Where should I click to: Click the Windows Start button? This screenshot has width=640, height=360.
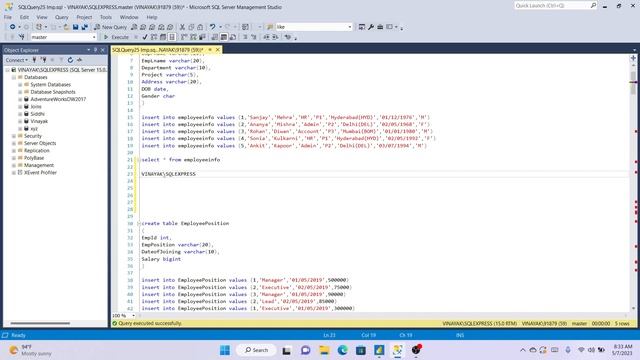(225, 350)
